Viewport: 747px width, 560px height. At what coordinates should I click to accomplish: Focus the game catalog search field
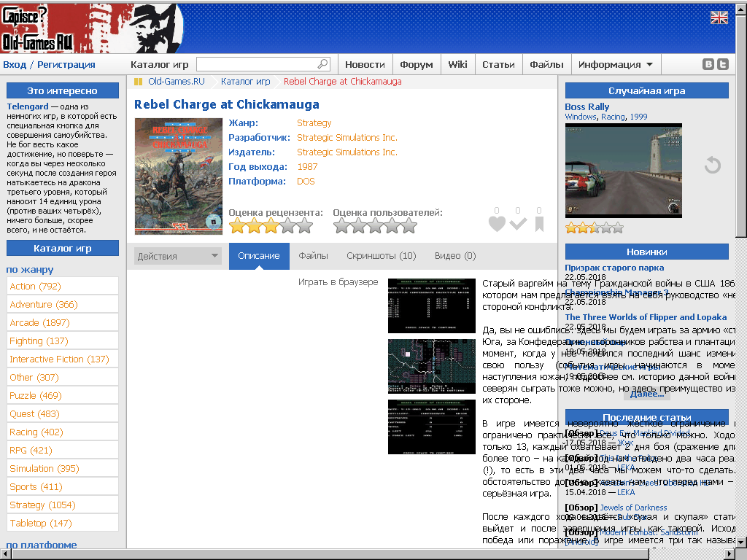(x=263, y=64)
